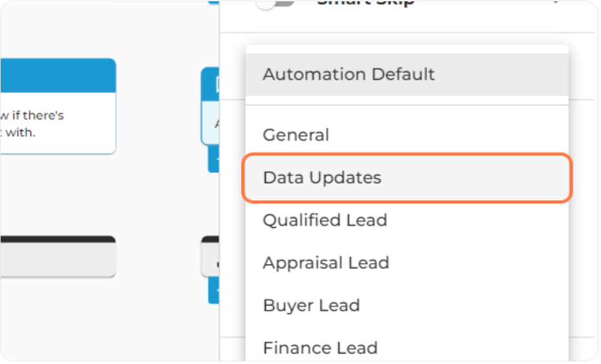Open the blue card mentioning "if there's"
Viewport: 601px width, 364px height.
(x=58, y=123)
